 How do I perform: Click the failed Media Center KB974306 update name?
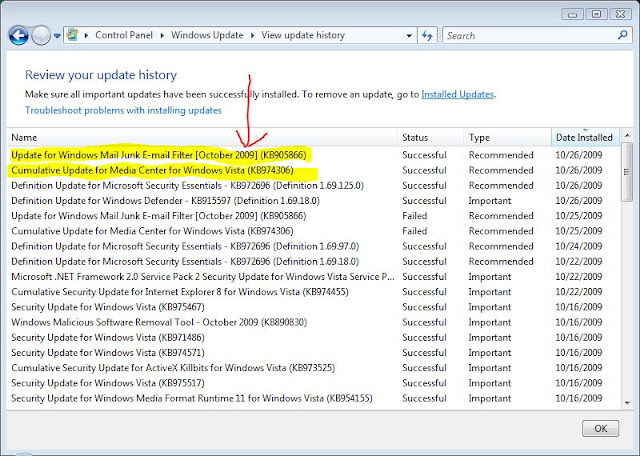(152, 231)
